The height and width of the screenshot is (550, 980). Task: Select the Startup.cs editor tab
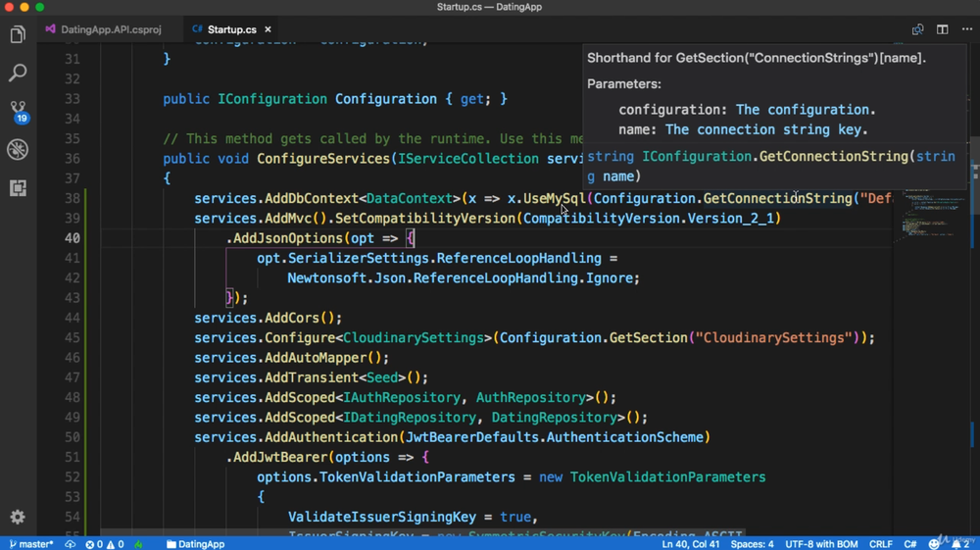232,29
